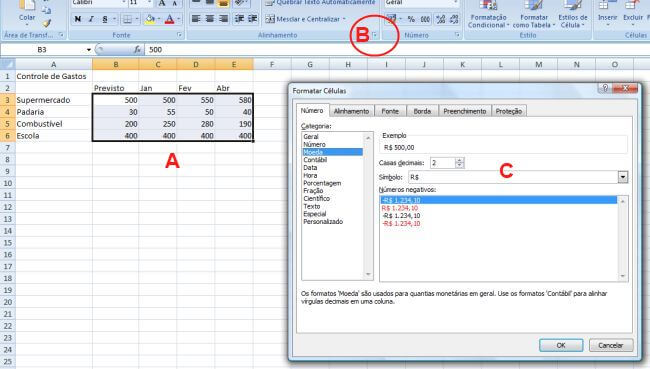The image size is (650, 369).
Task: Center text horizontally in ribbon
Action: 210,19
